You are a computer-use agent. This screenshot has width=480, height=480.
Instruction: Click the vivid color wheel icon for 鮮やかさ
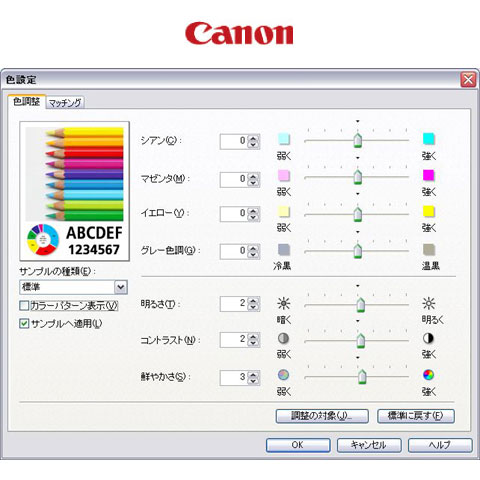[x=428, y=375]
